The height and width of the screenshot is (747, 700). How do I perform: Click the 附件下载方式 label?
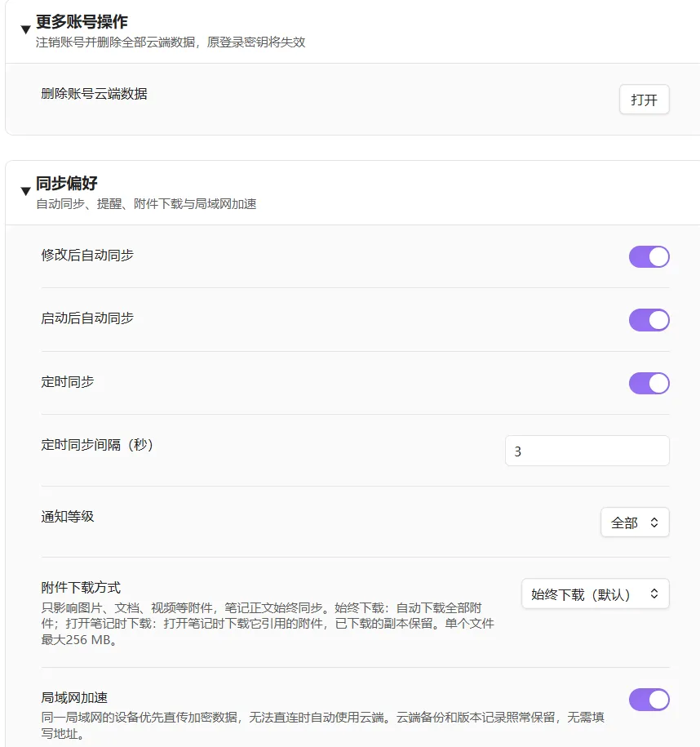tap(81, 588)
